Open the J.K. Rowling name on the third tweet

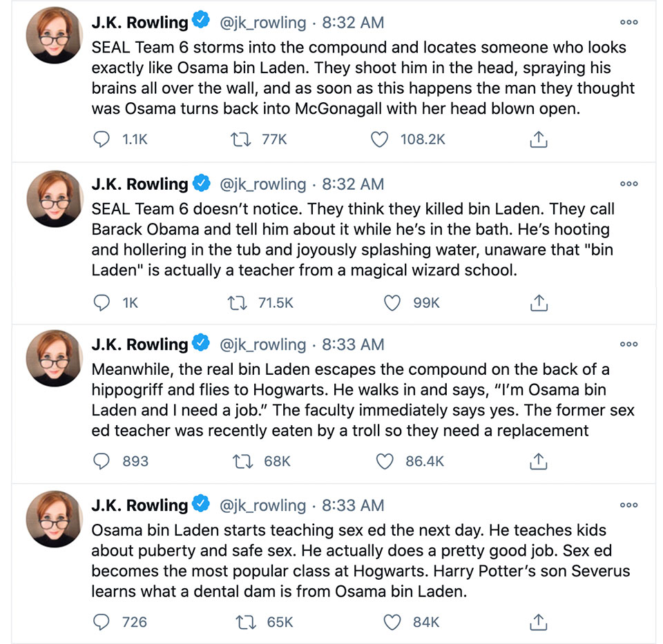coord(140,344)
